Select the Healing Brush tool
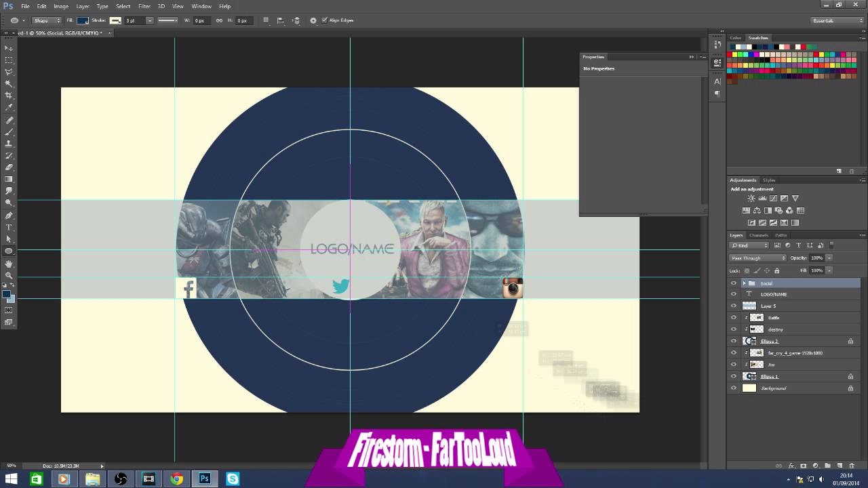868x488 pixels. point(9,120)
